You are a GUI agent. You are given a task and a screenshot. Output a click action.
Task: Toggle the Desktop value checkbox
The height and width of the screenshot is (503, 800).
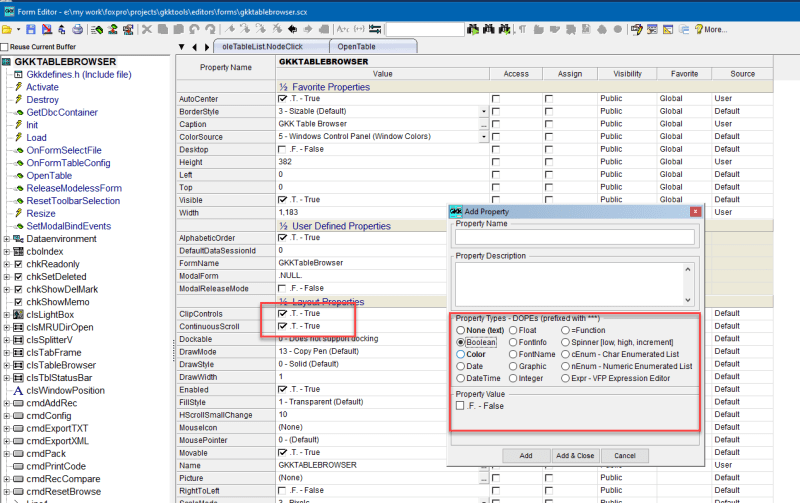(x=282, y=149)
